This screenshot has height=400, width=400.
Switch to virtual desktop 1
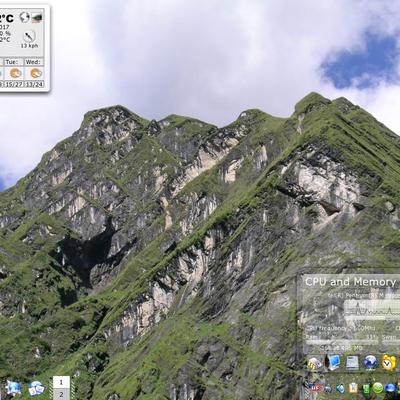[x=61, y=382]
